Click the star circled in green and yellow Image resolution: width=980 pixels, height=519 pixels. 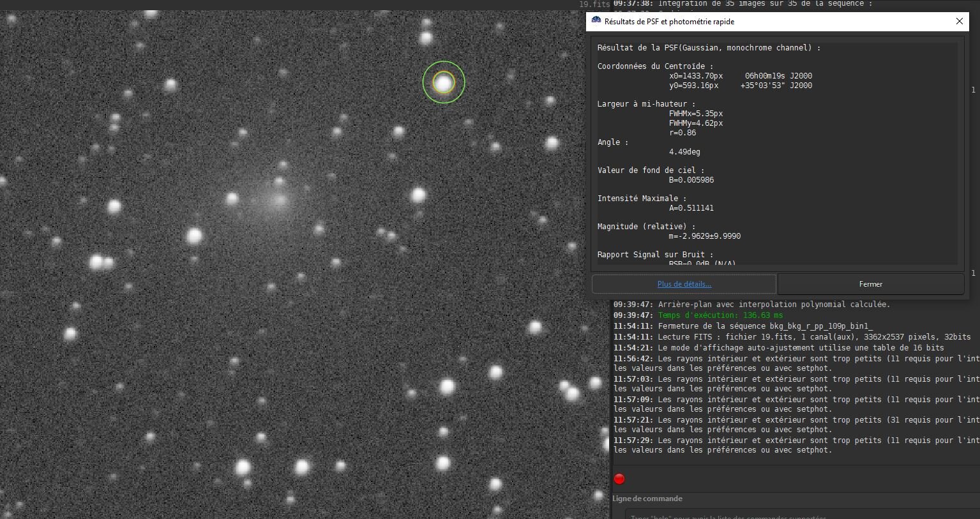point(444,82)
